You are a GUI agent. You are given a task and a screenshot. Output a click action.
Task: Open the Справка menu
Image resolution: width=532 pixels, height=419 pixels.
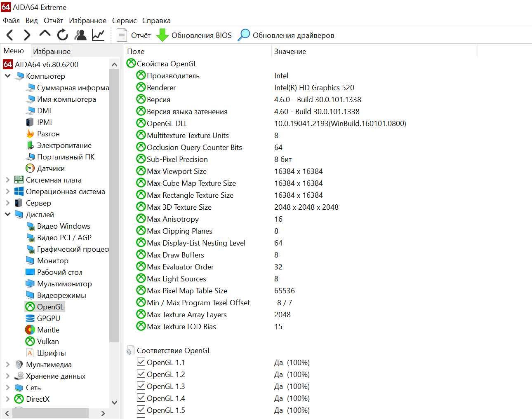point(156,20)
